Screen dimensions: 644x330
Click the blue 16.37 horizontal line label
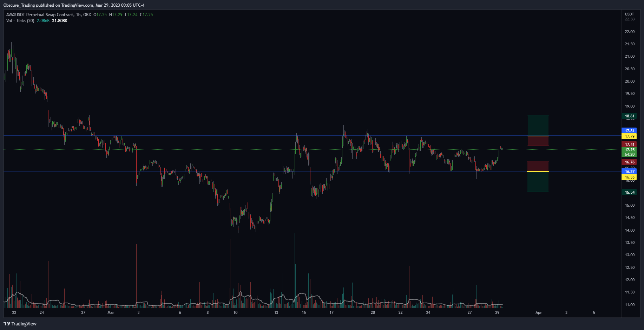[630, 172]
